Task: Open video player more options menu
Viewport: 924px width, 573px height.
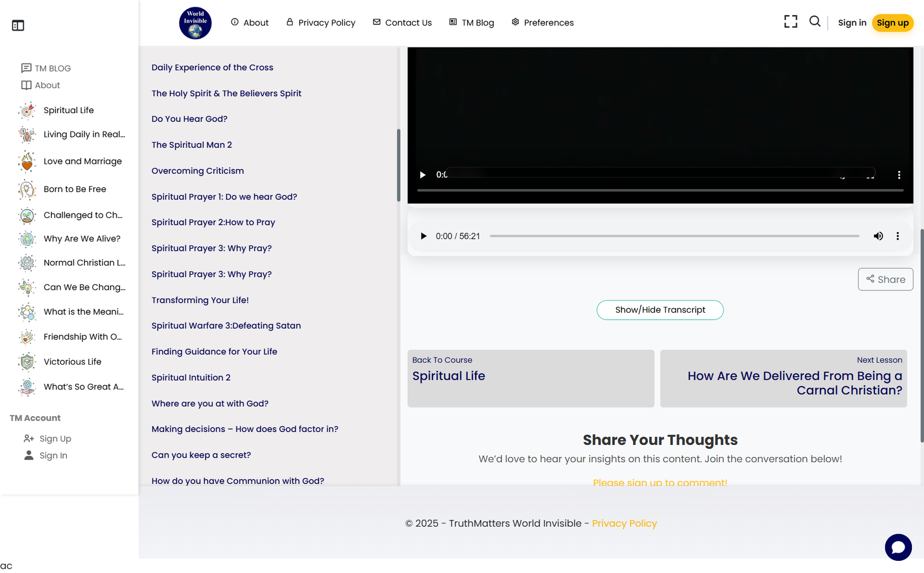Action: tap(899, 175)
